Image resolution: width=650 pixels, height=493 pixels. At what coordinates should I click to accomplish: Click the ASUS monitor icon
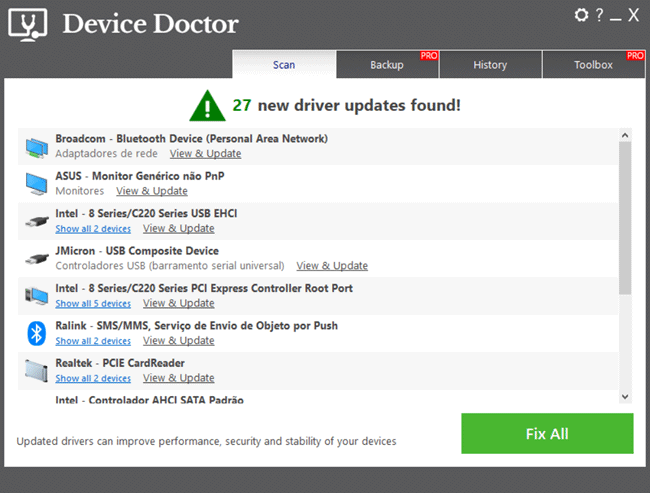[36, 184]
